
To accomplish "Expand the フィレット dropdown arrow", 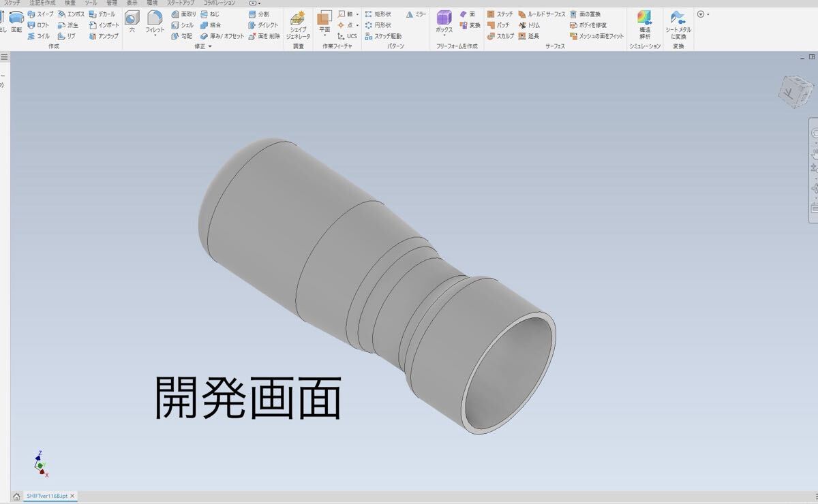I will coord(155,34).
